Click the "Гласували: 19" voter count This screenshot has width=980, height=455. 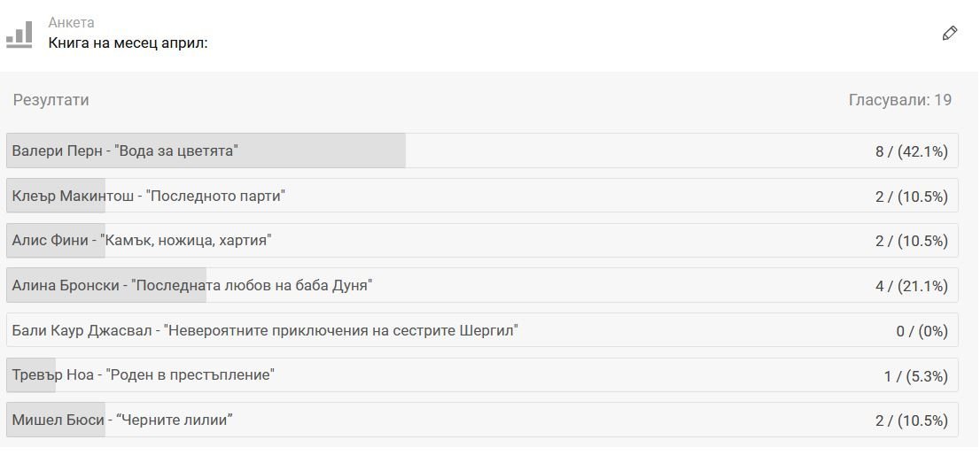899,100
